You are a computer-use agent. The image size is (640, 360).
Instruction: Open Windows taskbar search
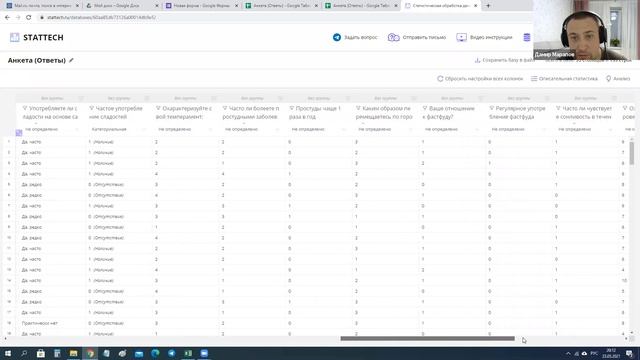click(24, 353)
